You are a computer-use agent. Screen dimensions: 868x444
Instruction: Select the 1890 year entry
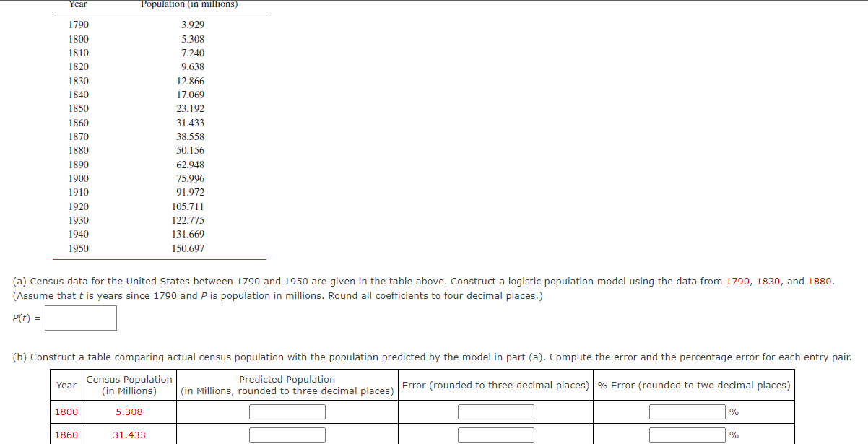tap(79, 165)
